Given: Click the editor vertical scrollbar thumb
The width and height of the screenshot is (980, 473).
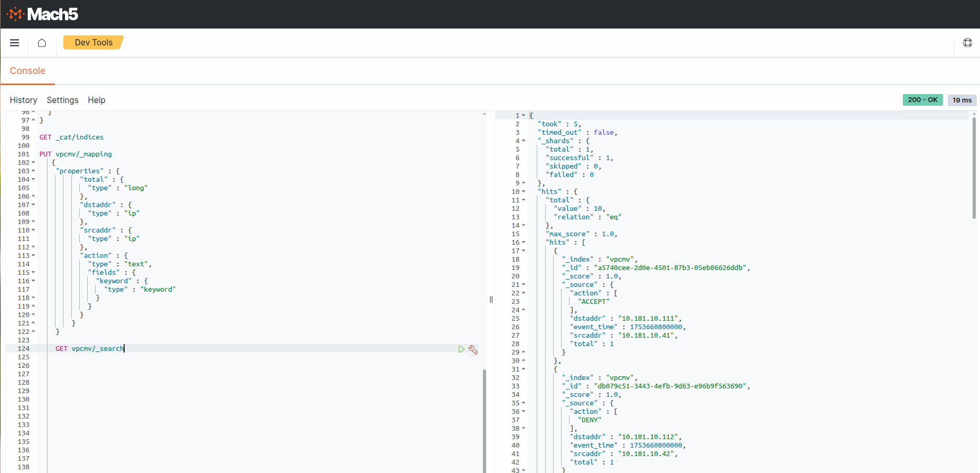Looking at the screenshot, I should 484,421.
